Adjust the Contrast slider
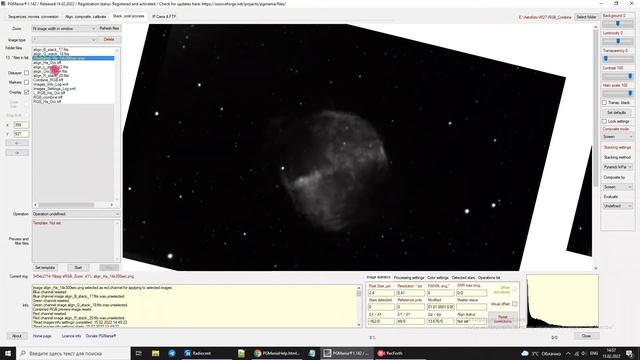Viewport: 640px width, 360px height. [x=618, y=76]
